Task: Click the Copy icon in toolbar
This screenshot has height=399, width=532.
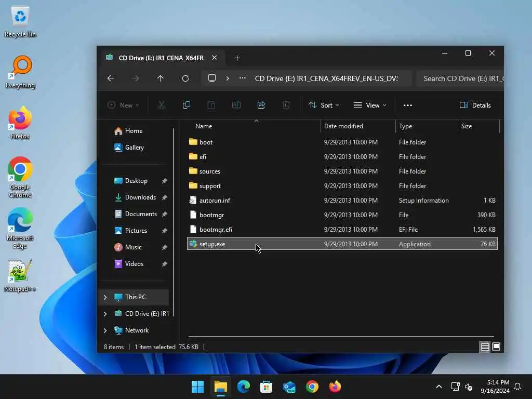Action: click(x=187, y=105)
